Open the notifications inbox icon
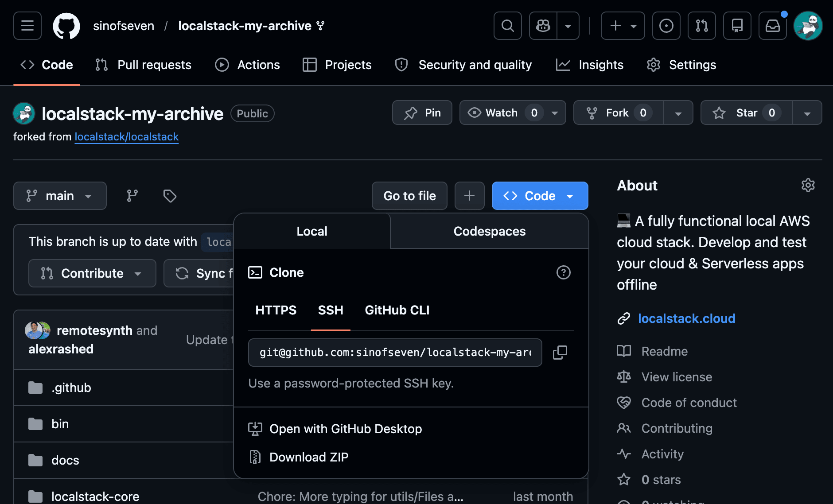 tap(772, 26)
